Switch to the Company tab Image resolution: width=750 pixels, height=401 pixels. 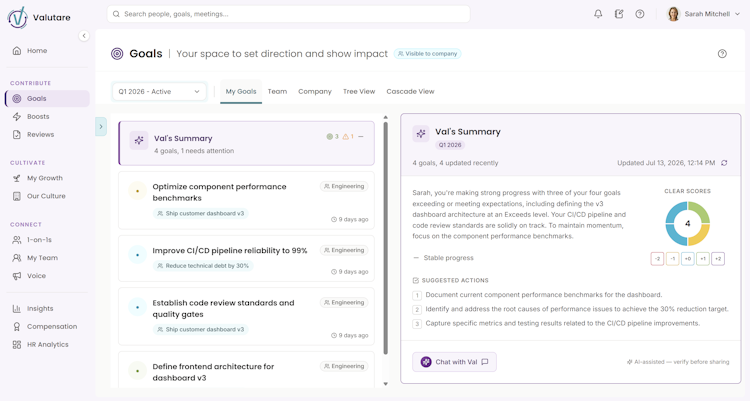[315, 91]
